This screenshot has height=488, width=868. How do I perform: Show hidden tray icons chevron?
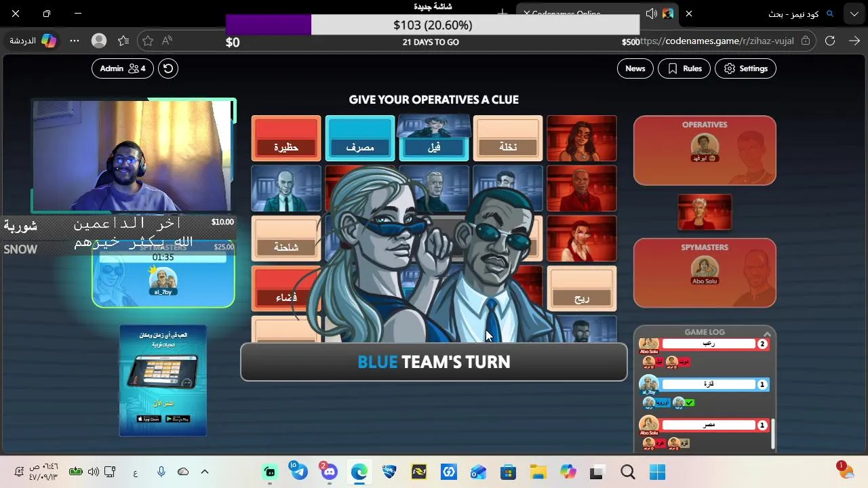click(205, 472)
